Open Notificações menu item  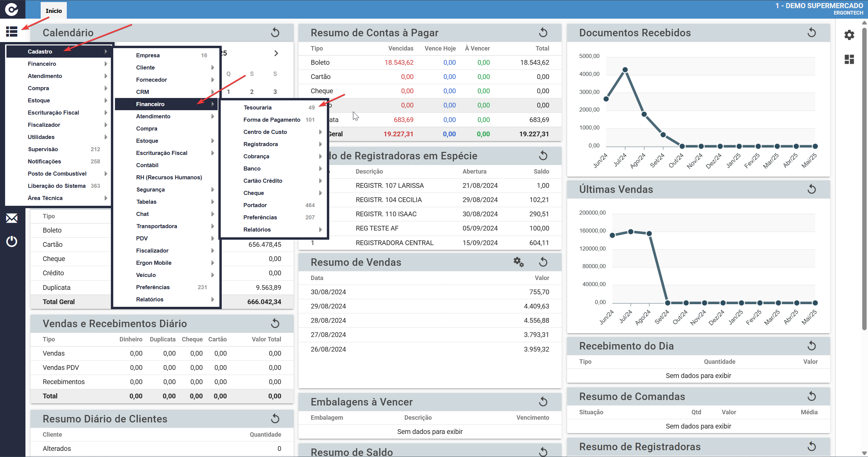click(59, 161)
